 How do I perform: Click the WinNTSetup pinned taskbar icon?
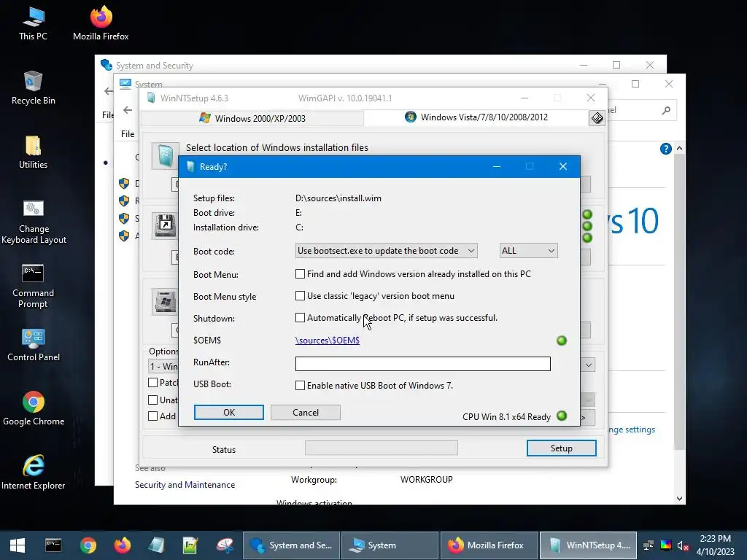(x=156, y=545)
